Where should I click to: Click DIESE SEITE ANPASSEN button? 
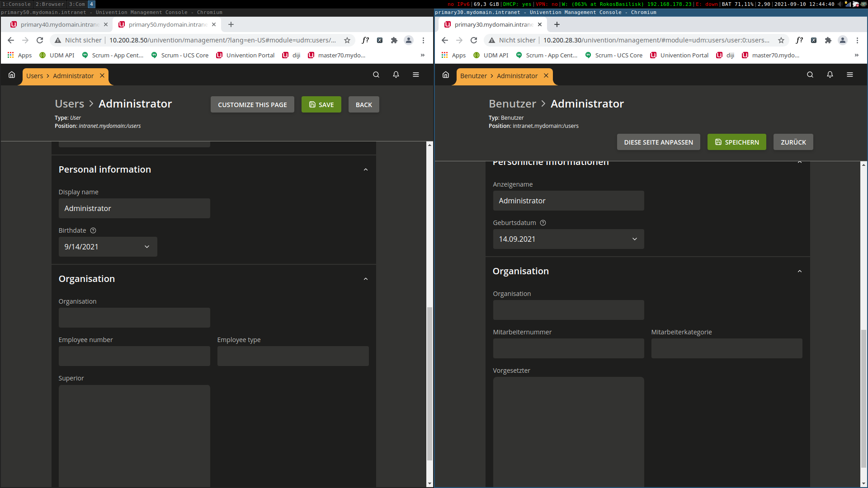[658, 142]
